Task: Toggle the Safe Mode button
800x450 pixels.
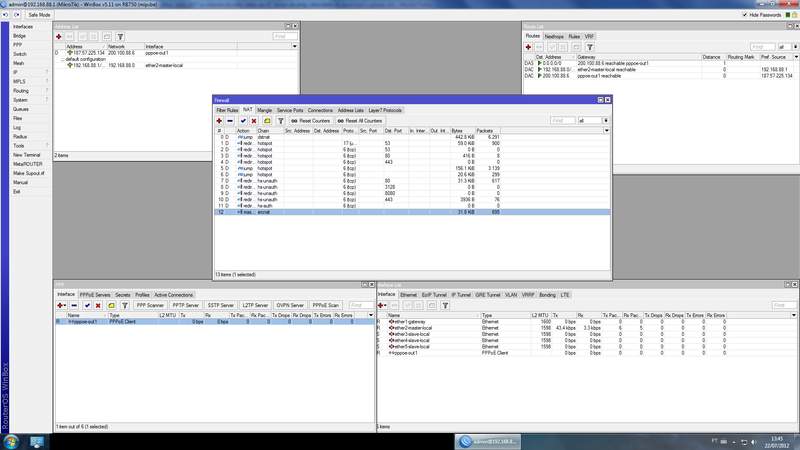Action: [x=39, y=15]
